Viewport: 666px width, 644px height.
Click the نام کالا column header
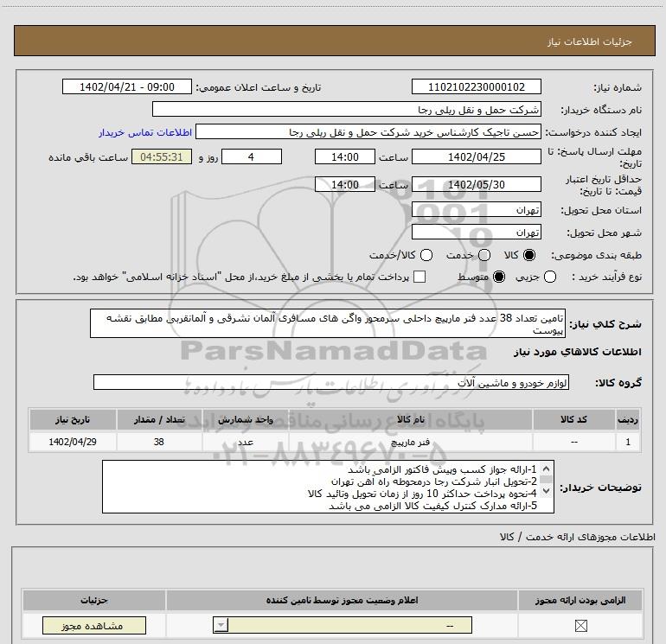pos(410,419)
